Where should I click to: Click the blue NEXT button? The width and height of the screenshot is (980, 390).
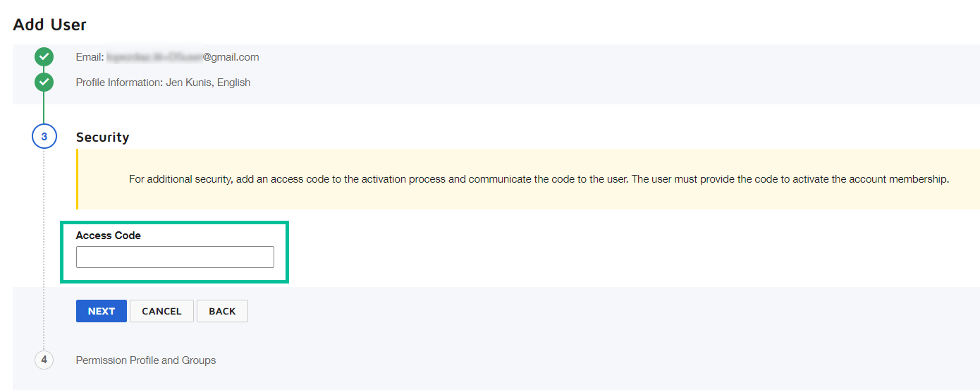click(102, 311)
